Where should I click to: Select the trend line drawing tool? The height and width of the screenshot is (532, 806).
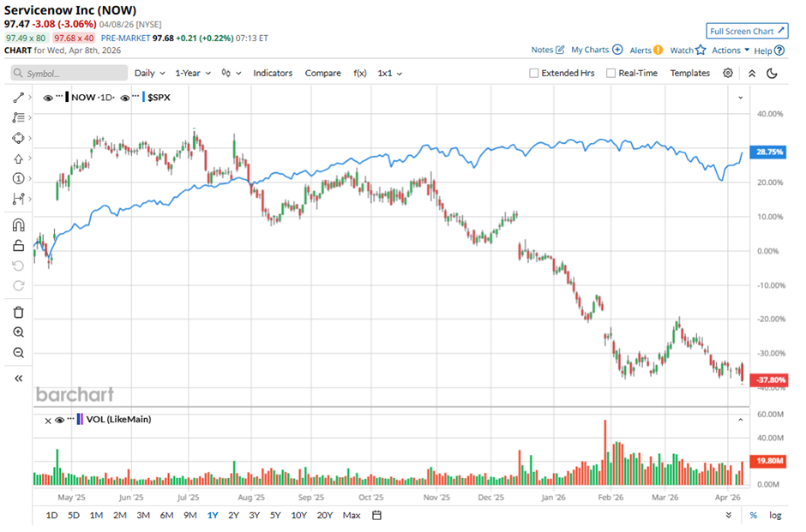(x=19, y=98)
